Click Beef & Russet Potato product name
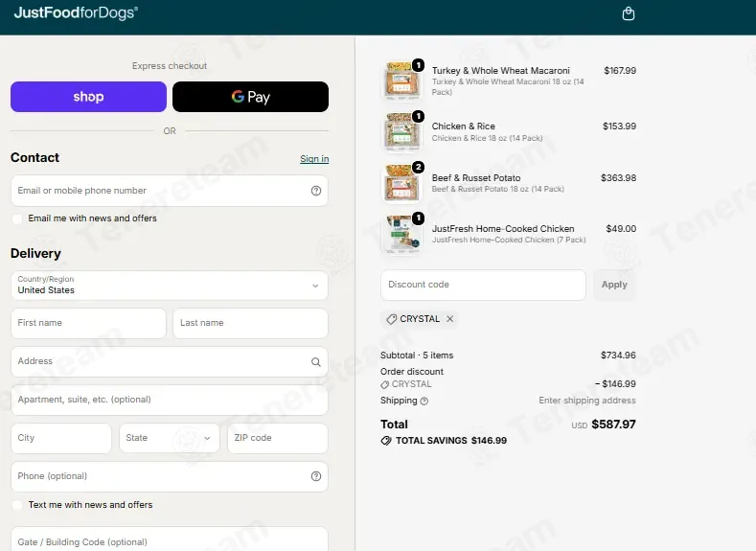Screen dimensions: 756x551 [x=476, y=178]
